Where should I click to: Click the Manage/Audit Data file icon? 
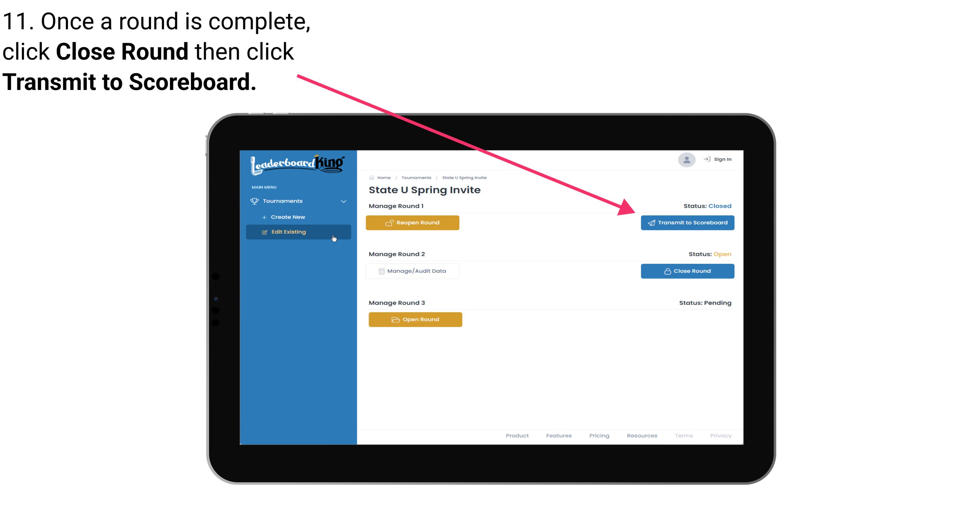tap(380, 271)
